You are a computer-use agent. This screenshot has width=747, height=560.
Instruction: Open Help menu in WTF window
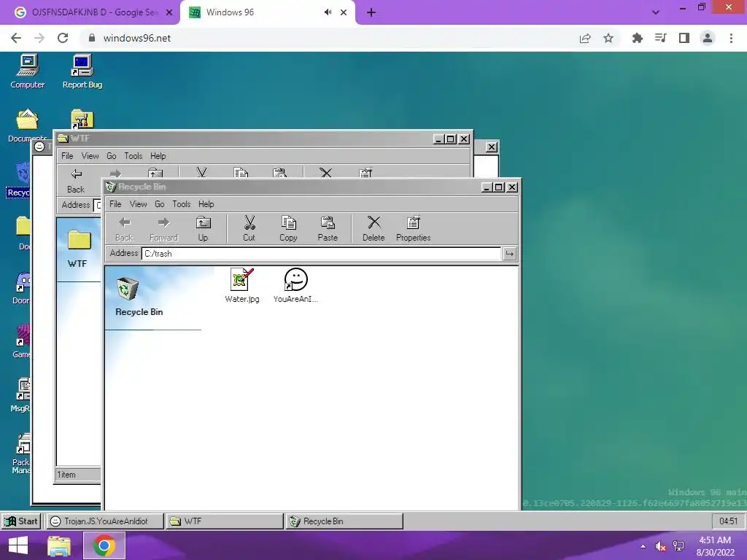[x=158, y=156]
